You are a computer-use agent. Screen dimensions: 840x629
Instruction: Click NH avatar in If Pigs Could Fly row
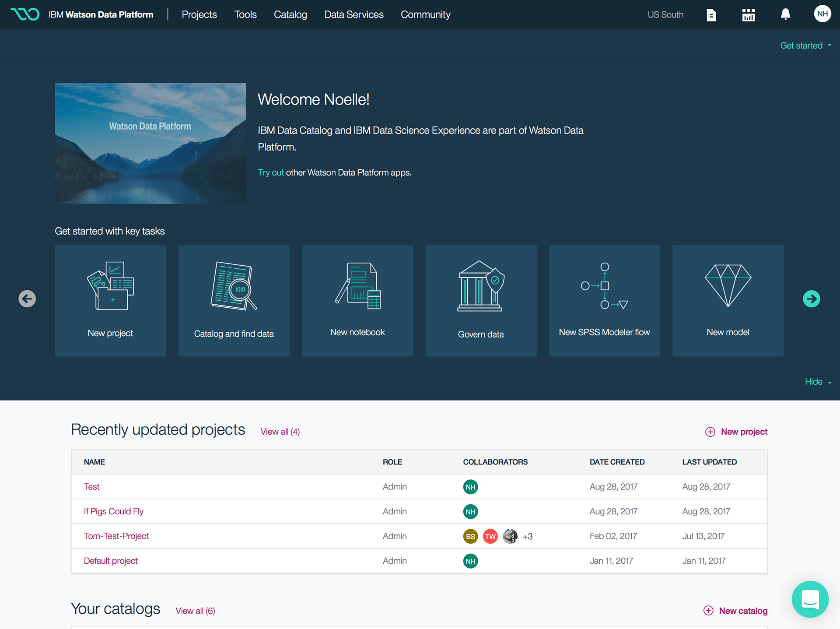pyautogui.click(x=471, y=512)
